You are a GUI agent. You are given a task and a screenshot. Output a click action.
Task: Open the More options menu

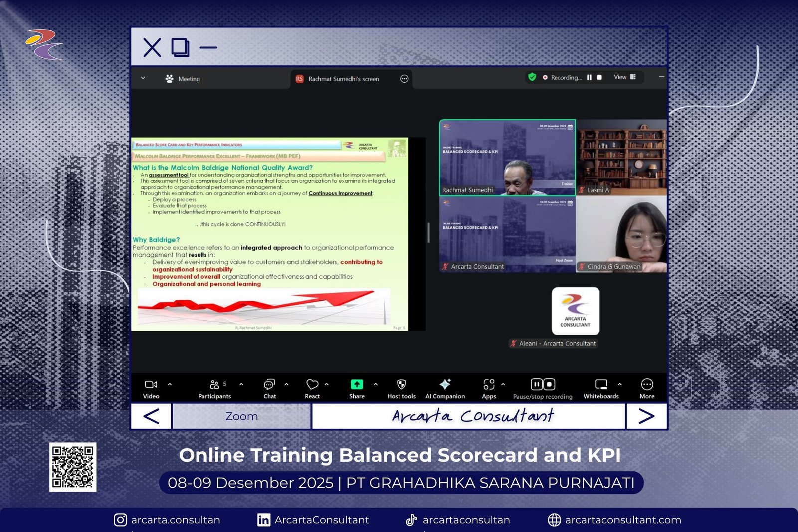click(647, 385)
